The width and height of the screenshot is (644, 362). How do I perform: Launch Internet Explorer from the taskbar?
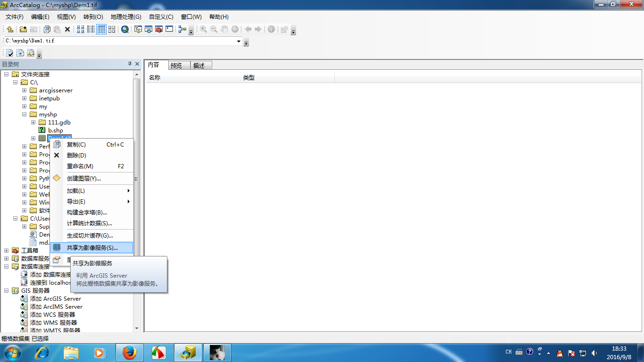pos(42,353)
